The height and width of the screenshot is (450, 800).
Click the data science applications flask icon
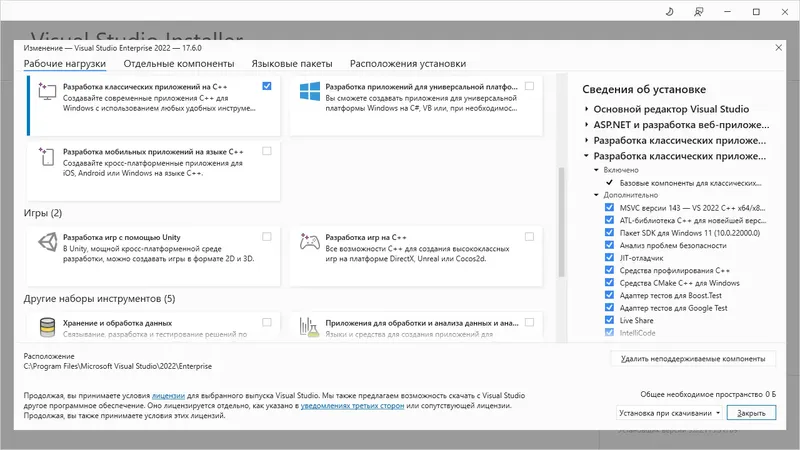click(x=309, y=328)
